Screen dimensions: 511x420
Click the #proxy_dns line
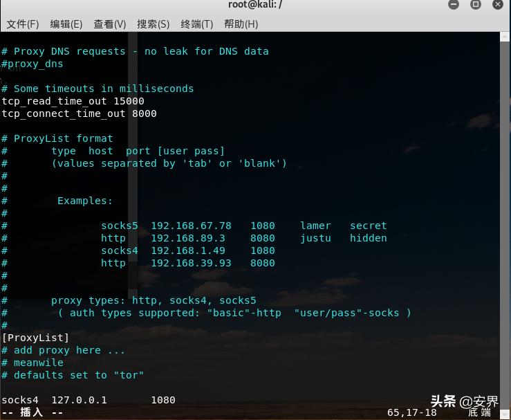[x=32, y=64]
